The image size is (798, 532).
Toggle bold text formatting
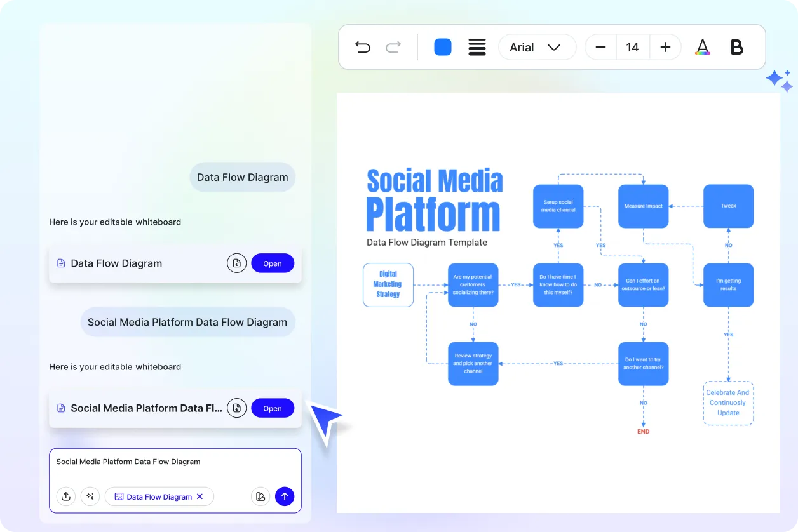736,47
